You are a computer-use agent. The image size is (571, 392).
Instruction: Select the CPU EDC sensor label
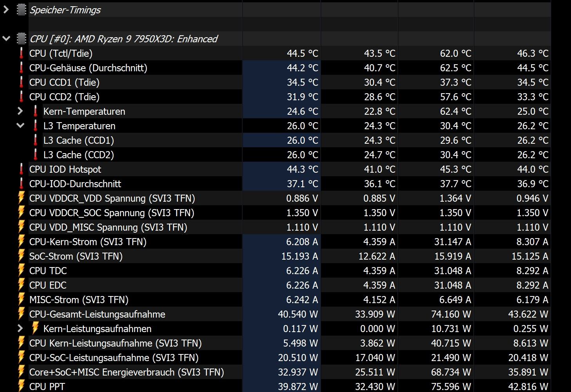[x=48, y=285]
